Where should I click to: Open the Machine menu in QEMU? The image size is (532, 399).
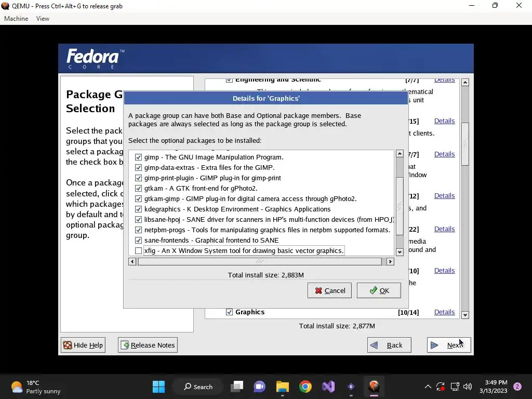[16, 19]
